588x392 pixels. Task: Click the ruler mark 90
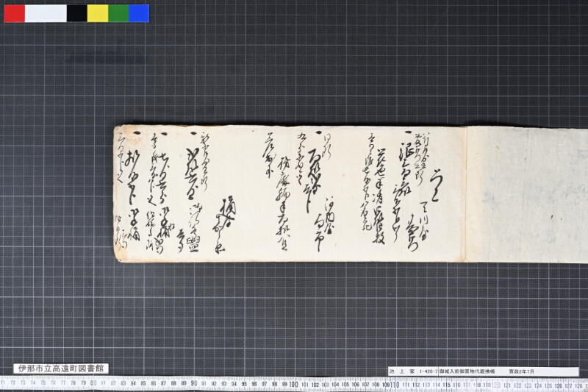coord(194,383)
